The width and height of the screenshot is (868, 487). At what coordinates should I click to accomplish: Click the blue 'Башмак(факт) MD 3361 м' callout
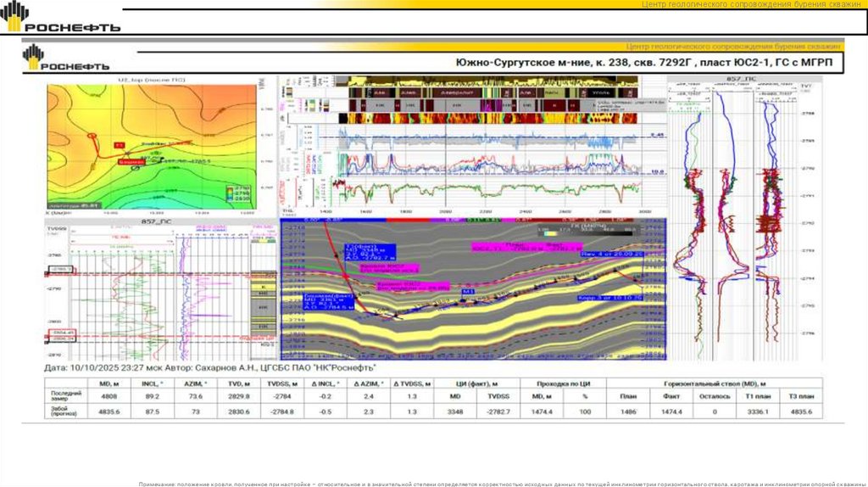(x=329, y=301)
